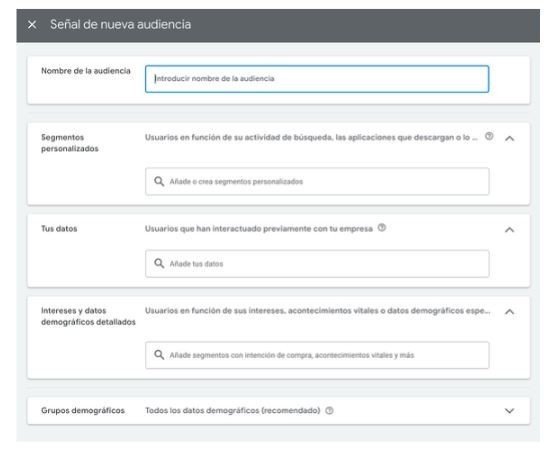Open help icon for Segmentos personalizados
This screenshot has height=451, width=557.
(x=489, y=136)
